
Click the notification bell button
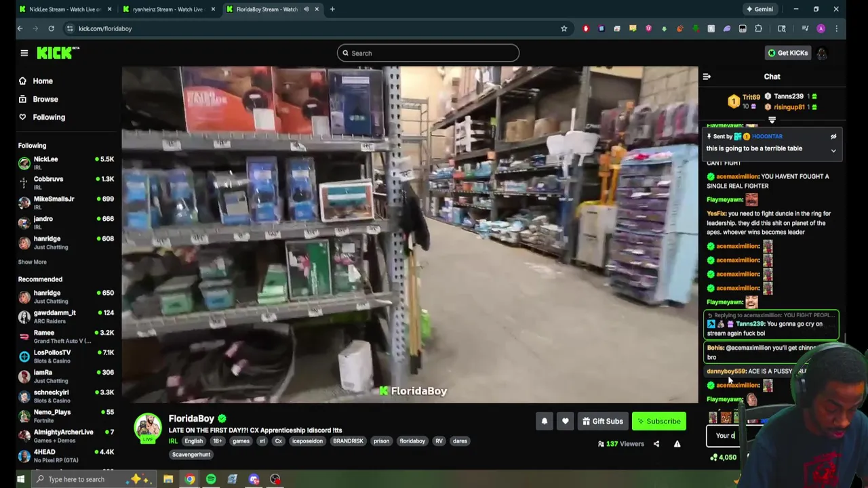point(544,421)
